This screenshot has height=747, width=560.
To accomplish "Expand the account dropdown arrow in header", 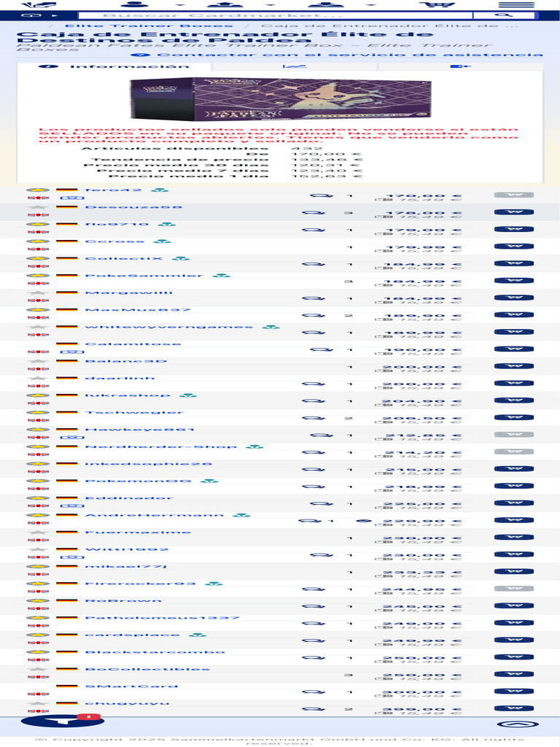I will [181, 5].
